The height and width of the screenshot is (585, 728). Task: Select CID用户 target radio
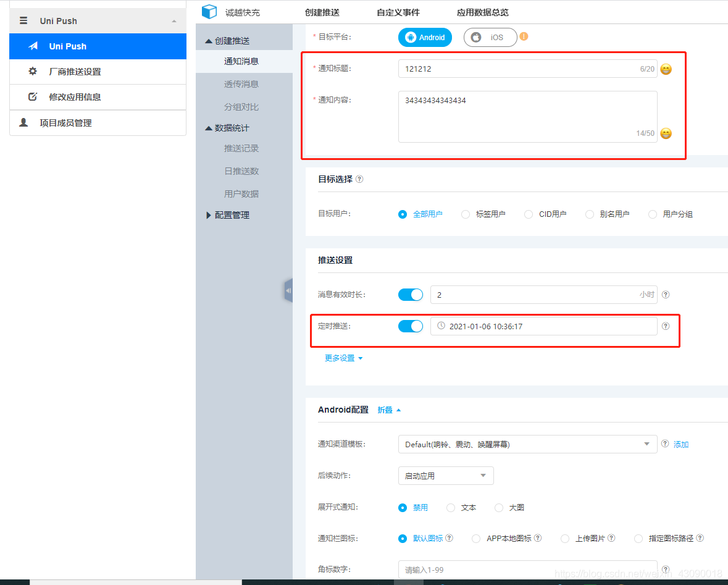[x=529, y=214]
